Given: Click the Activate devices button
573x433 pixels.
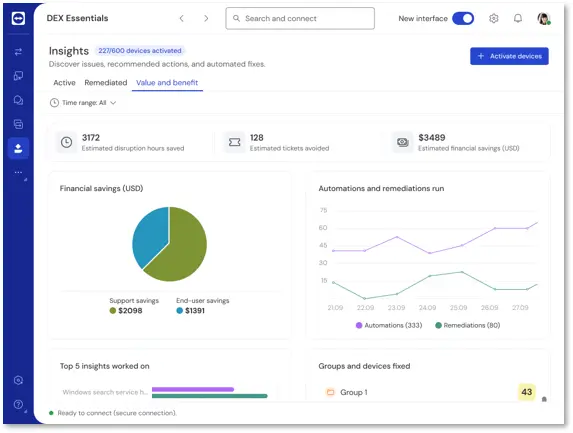Looking at the screenshot, I should point(509,56).
